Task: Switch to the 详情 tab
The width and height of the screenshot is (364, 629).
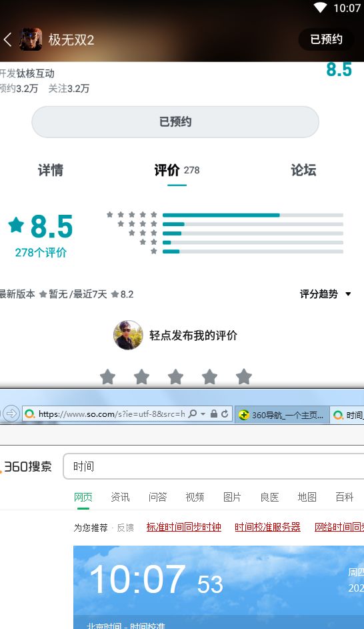Action: coord(51,170)
